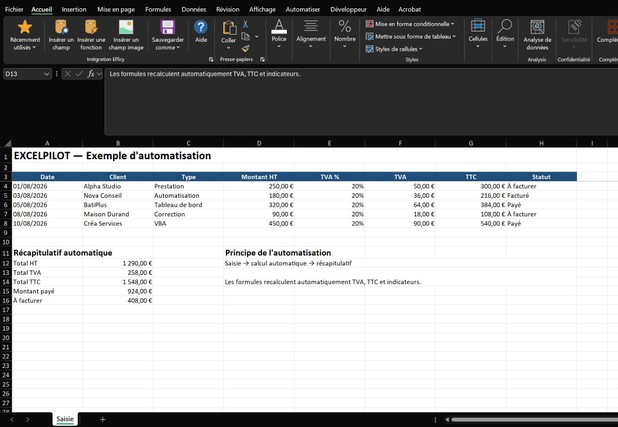Select the Statut header cell
The width and height of the screenshot is (618, 427).
[541, 177]
